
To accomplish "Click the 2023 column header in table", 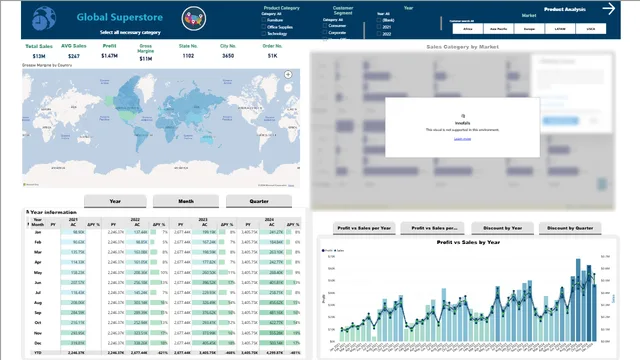I will [x=203, y=219].
